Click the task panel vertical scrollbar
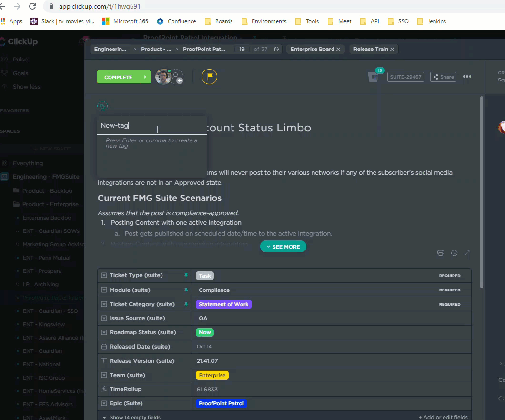Screen dimensions: 505x420 pyautogui.click(x=482, y=192)
